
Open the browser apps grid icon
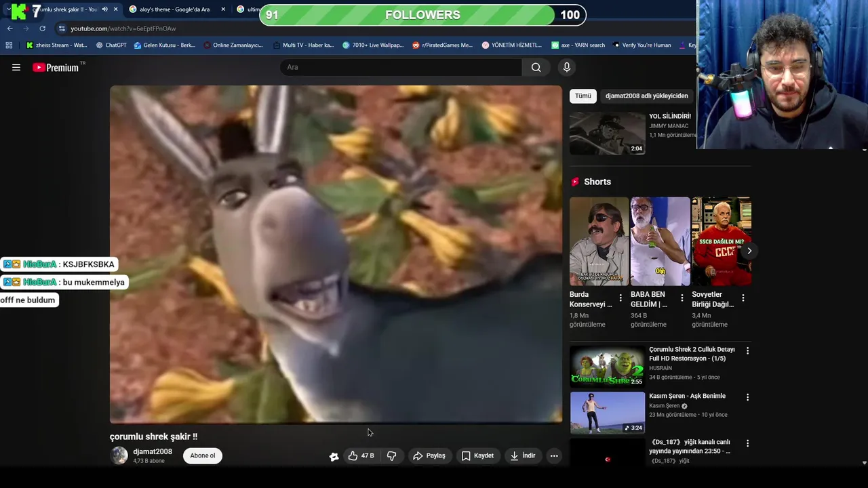click(x=9, y=45)
